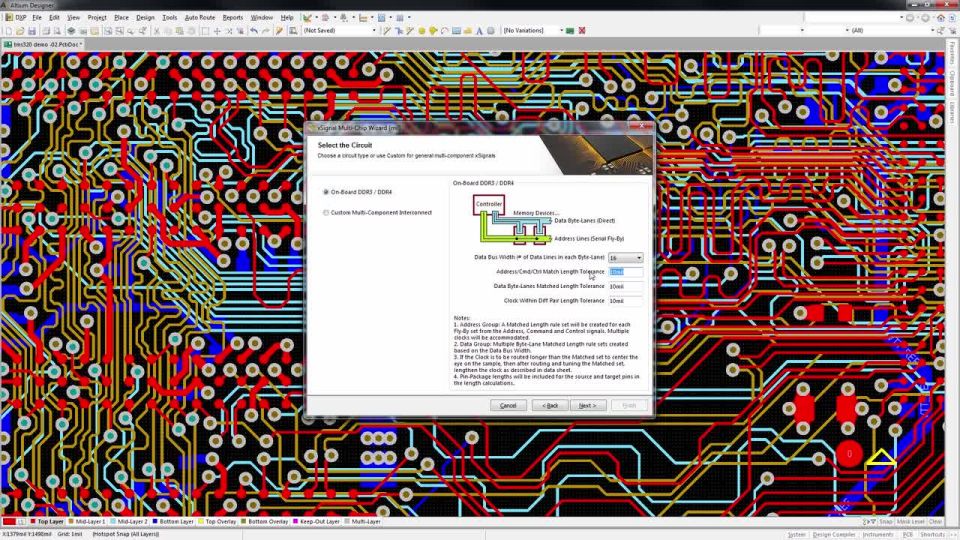Close the xSignal Multi-Chip Wizard dialog
The height and width of the screenshot is (540, 960).
(642, 126)
